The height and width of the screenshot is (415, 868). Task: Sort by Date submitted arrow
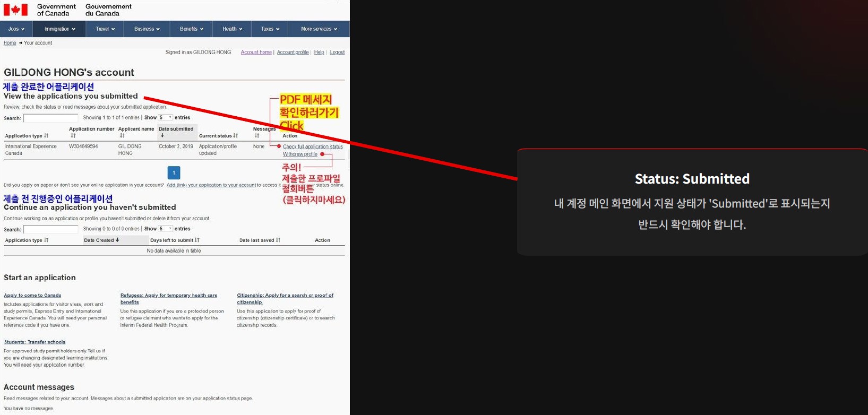point(162,136)
